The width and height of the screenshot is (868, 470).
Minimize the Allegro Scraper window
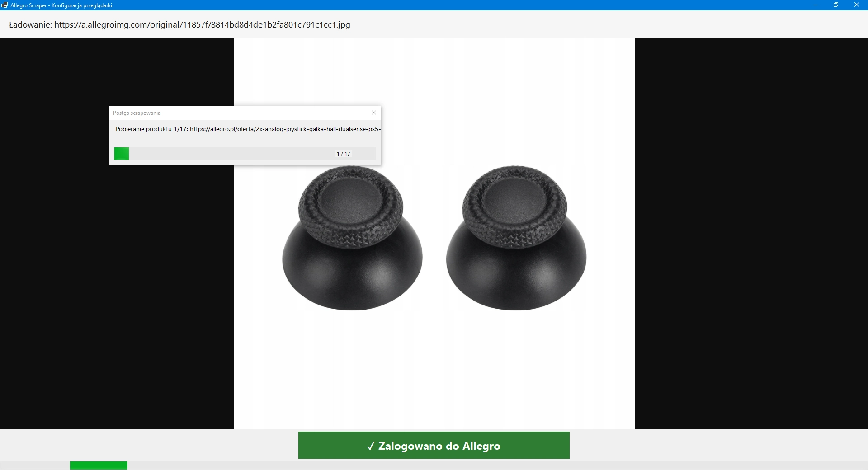tap(816, 5)
